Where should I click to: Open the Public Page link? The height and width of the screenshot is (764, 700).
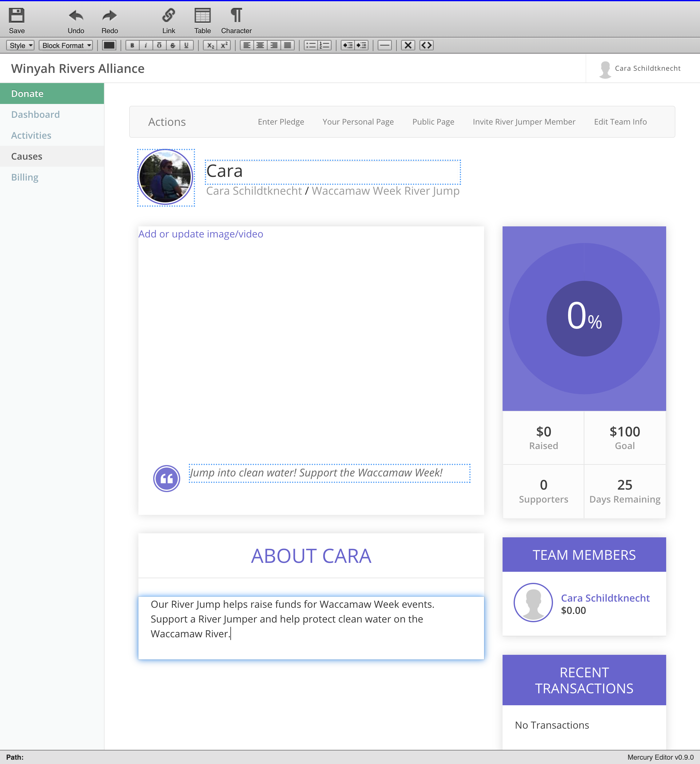(433, 122)
